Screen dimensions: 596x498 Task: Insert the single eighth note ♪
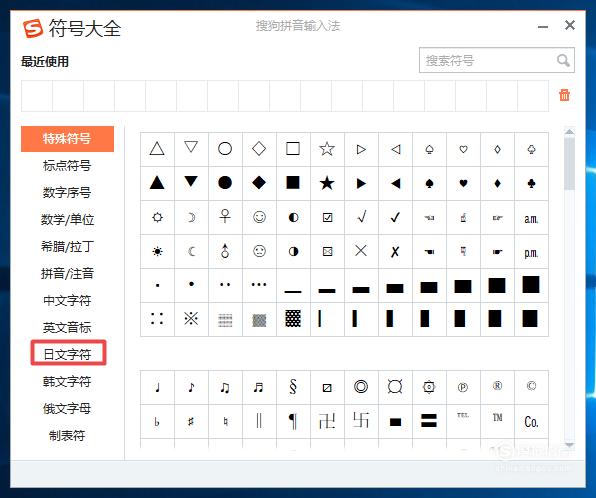pos(191,387)
